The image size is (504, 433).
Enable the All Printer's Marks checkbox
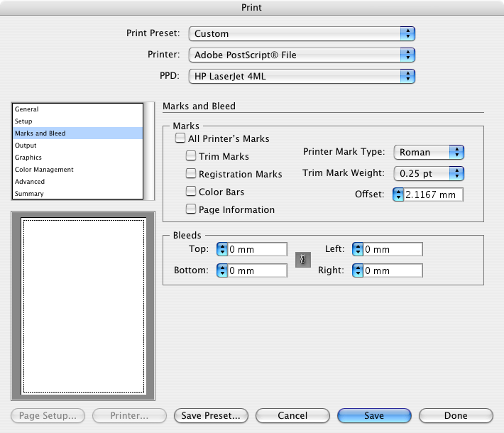pos(180,138)
